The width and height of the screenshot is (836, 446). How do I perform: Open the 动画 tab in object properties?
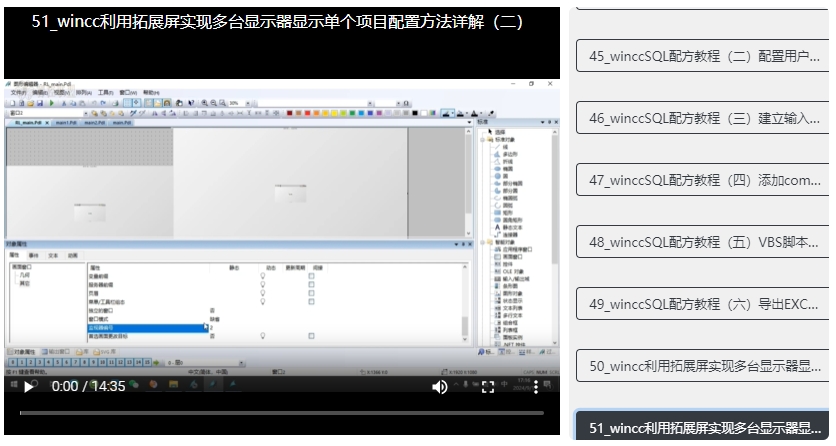coord(72,255)
